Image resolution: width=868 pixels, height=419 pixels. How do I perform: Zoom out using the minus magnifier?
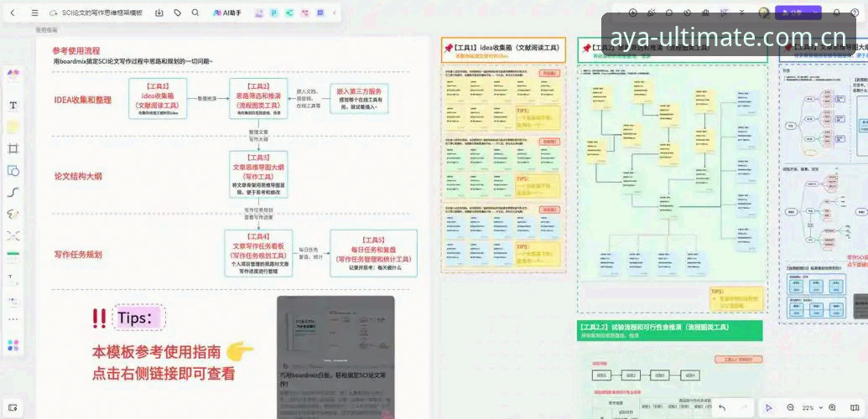point(791,408)
